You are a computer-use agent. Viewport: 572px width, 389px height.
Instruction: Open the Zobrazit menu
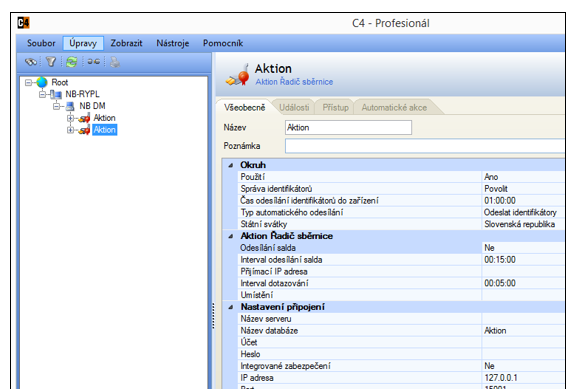pos(127,43)
